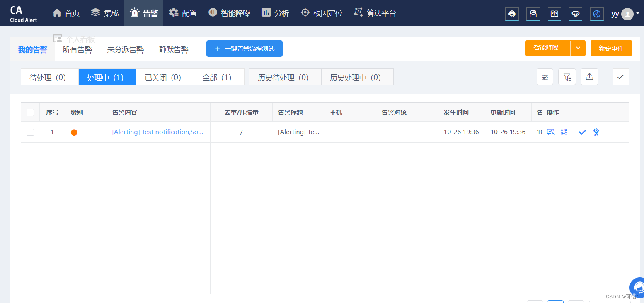Screen dimensions: 644x303
Task: Select 已关闭 (0) status filter
Action: 165,77
